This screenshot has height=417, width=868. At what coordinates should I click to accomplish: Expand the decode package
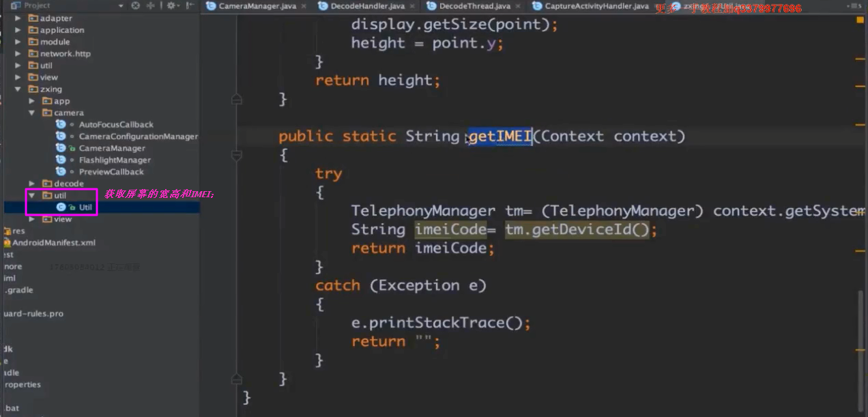coord(32,184)
